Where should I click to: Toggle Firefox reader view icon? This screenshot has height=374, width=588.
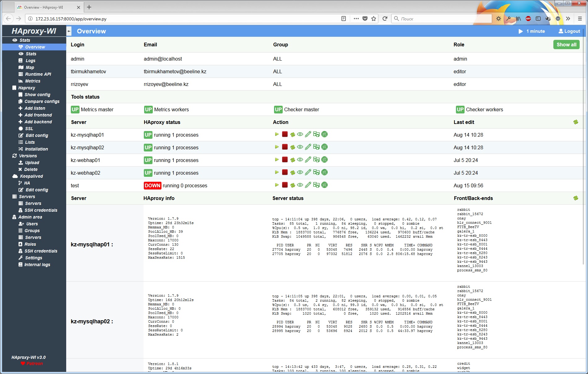coord(344,19)
